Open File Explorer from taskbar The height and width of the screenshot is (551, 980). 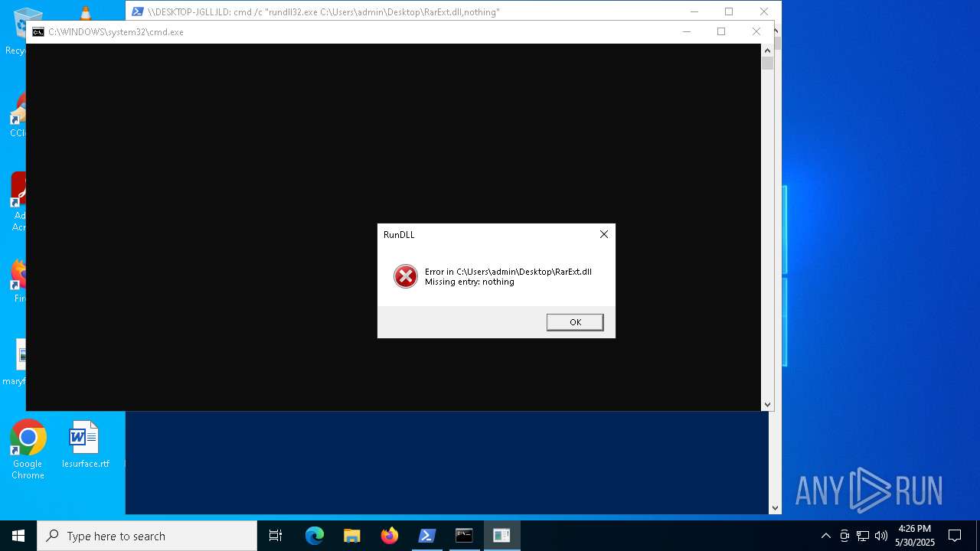pyautogui.click(x=352, y=536)
